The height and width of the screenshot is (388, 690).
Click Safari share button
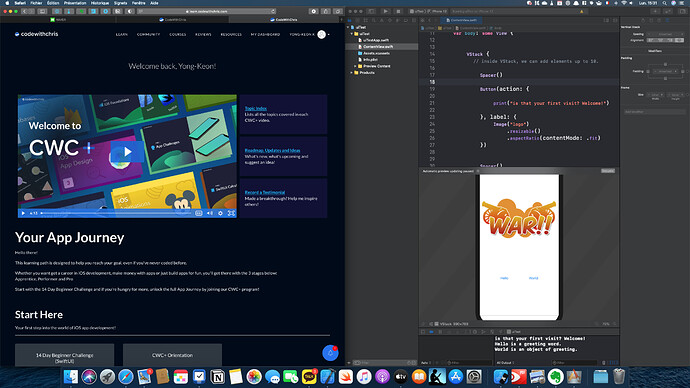coord(326,11)
